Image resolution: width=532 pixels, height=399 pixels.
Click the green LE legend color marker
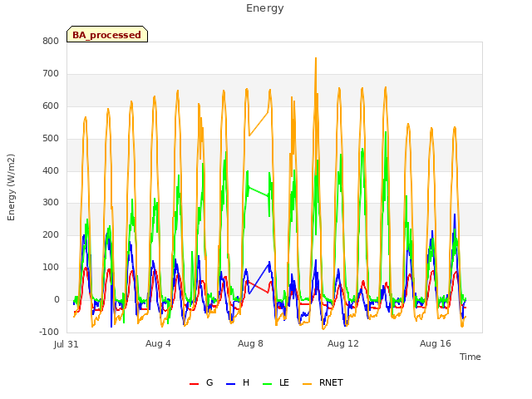268,384
